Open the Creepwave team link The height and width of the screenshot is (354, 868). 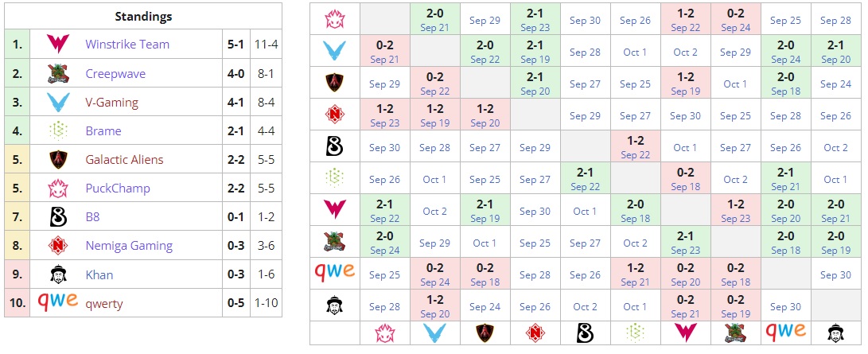coord(115,74)
